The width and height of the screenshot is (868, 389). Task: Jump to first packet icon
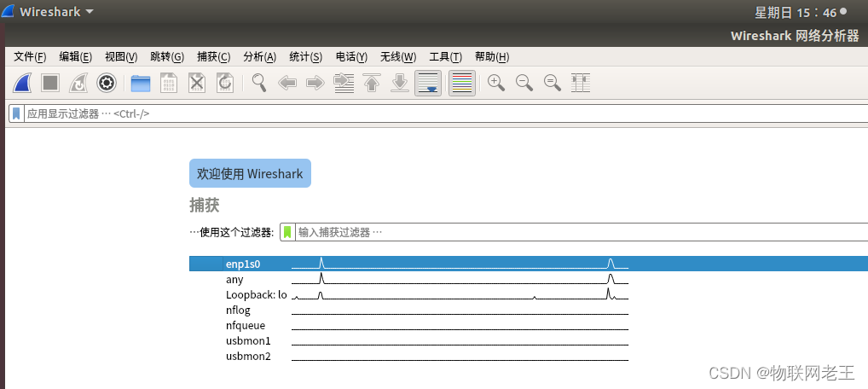click(x=372, y=83)
